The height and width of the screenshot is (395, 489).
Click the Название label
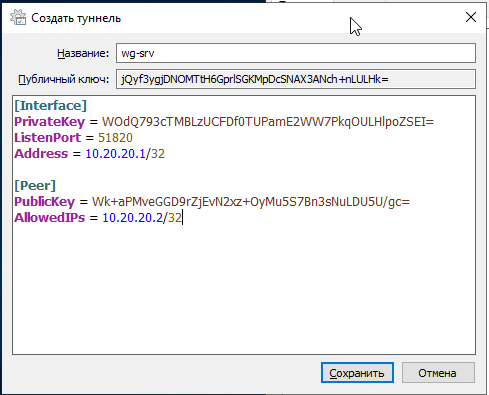83,53
